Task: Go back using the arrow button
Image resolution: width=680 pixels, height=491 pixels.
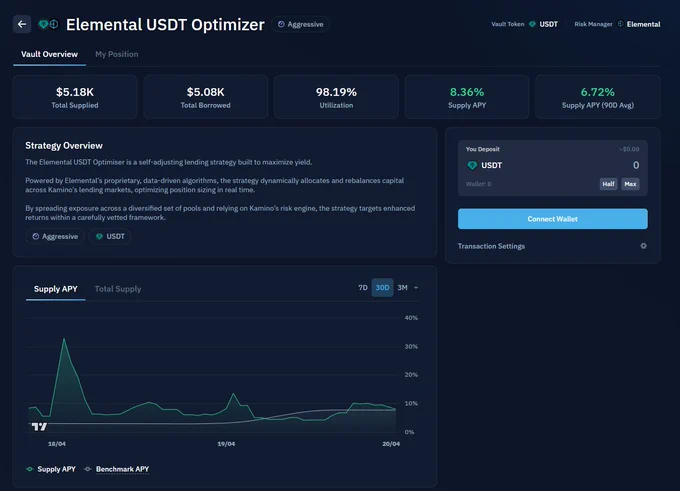Action: (22, 24)
